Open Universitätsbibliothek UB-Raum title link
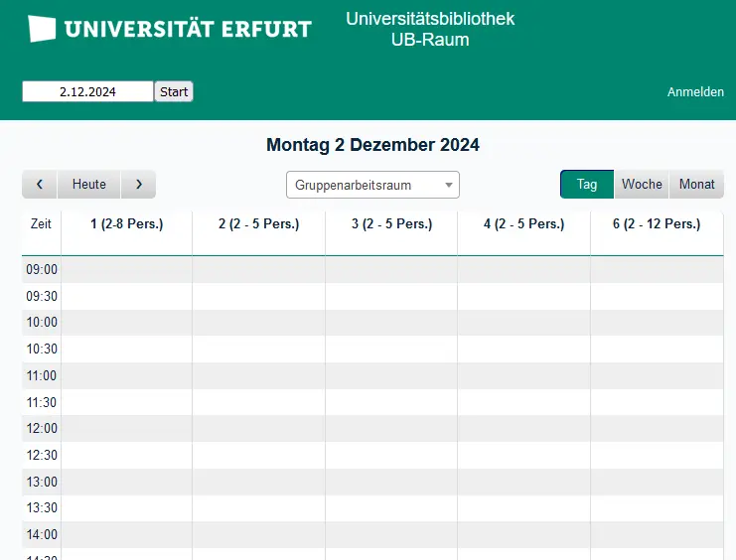Viewport: 736px width, 560px height. coord(430,30)
